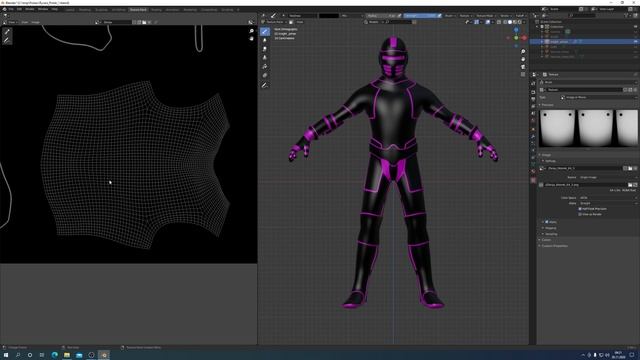Image resolution: width=640 pixels, height=360 pixels.
Task: Open the Color Space dropdown
Action: tap(608, 198)
